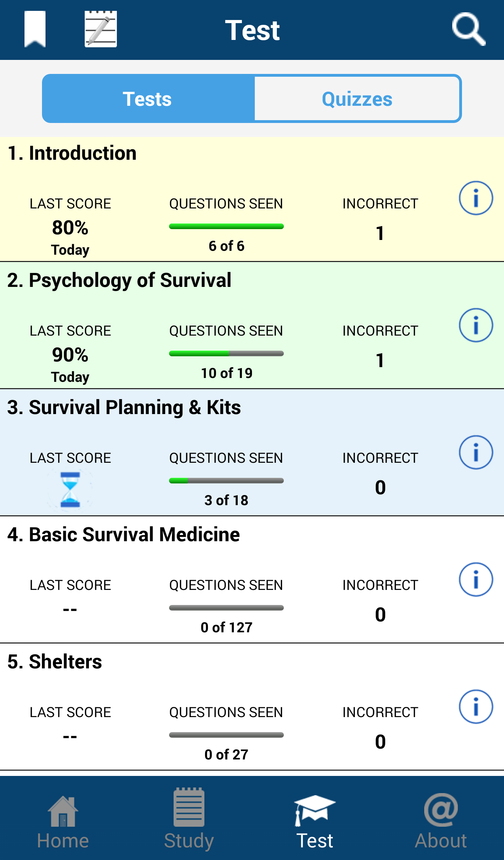This screenshot has width=504, height=860.
Task: Show info for Shelters test
Action: coord(476,707)
